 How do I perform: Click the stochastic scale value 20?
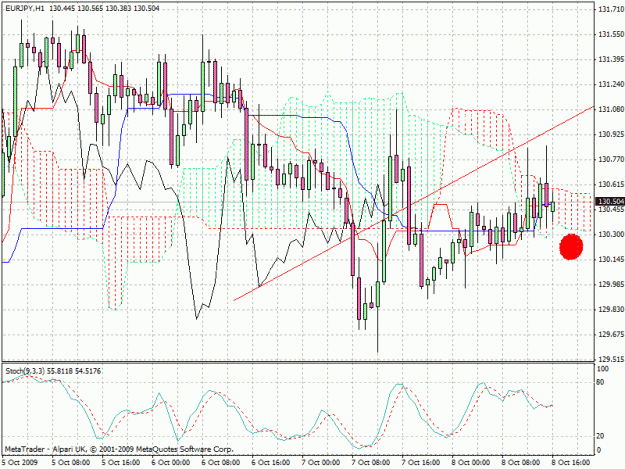tap(602, 436)
